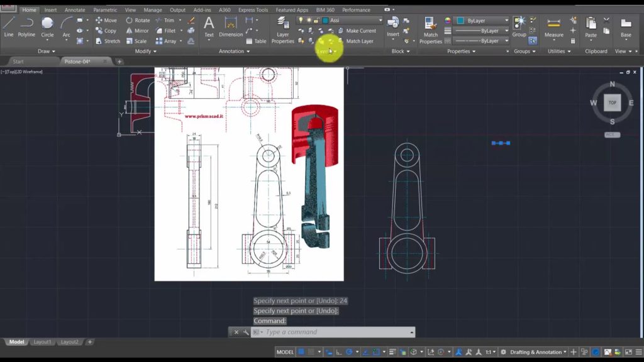
Task: Insert a Table
Action: click(x=256, y=41)
